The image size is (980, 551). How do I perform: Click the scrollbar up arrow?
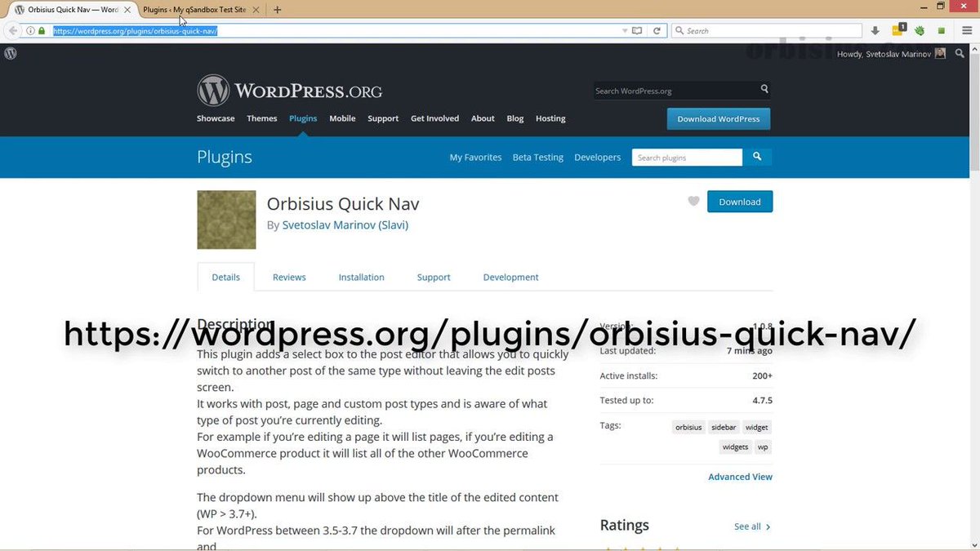tap(974, 48)
